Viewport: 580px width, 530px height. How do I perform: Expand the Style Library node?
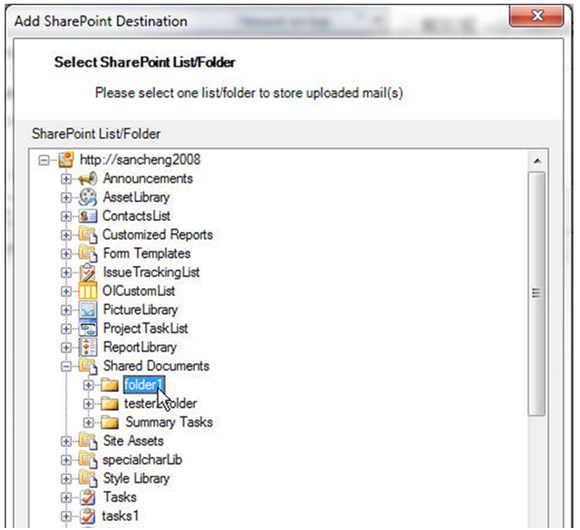(66, 479)
